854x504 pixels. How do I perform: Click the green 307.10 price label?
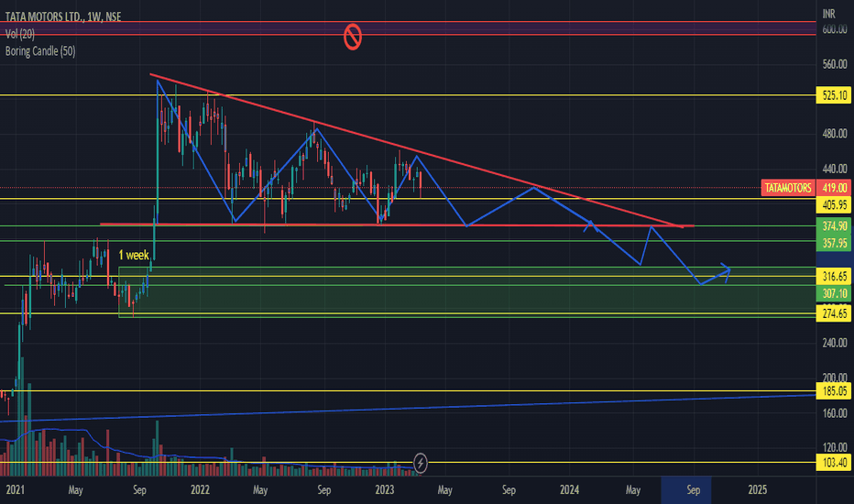click(835, 293)
